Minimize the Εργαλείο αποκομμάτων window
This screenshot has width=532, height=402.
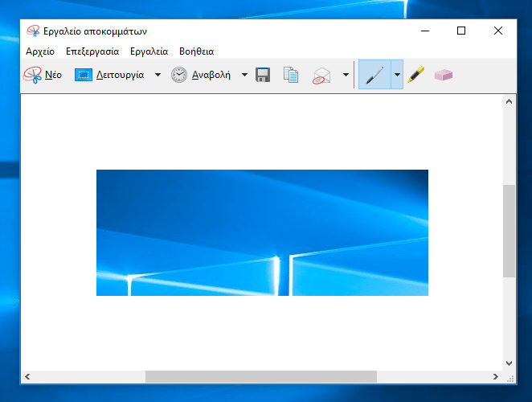pyautogui.click(x=425, y=31)
